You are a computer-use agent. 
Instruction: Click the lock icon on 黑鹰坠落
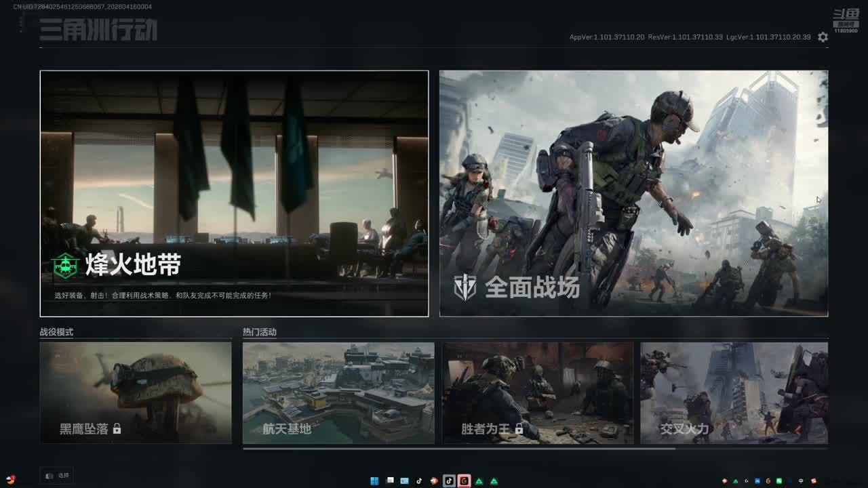click(x=117, y=429)
